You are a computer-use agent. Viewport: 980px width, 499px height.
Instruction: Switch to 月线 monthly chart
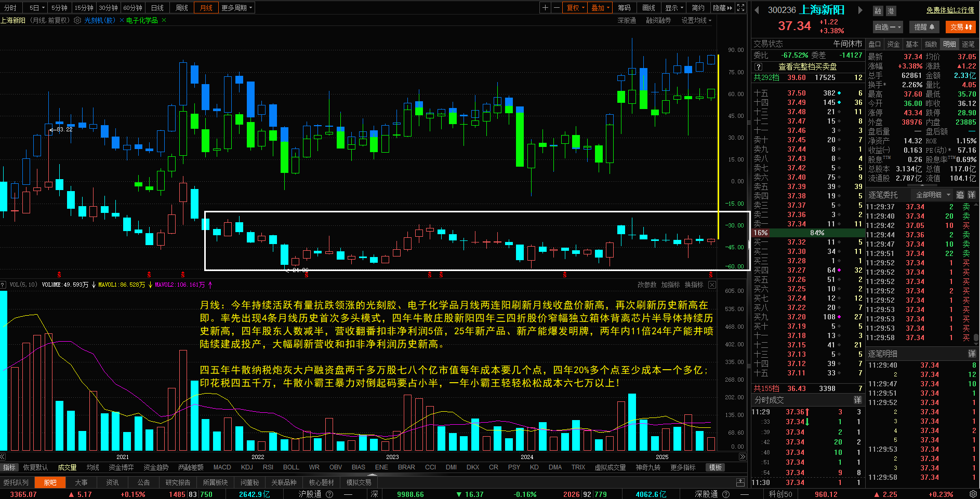206,8
